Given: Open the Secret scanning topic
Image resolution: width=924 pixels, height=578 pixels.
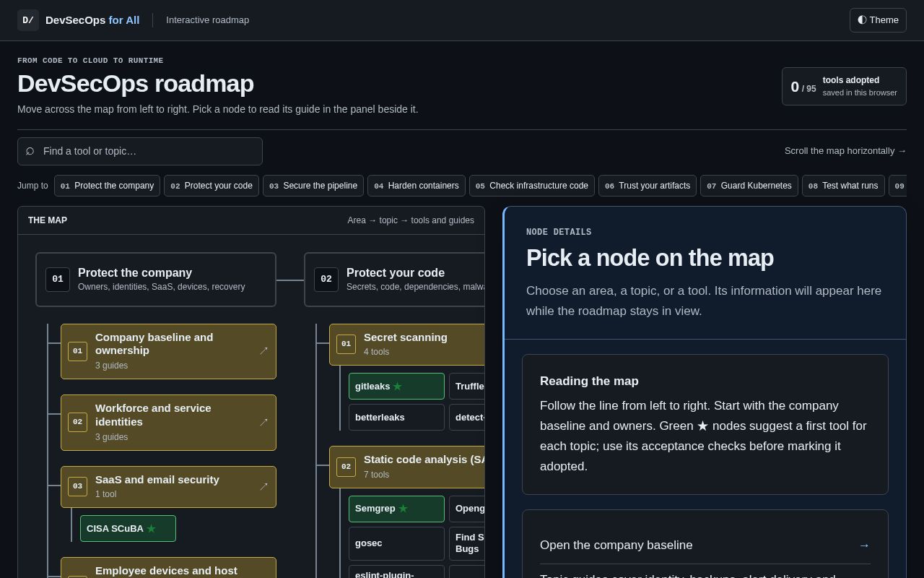Looking at the screenshot, I should (406, 345).
